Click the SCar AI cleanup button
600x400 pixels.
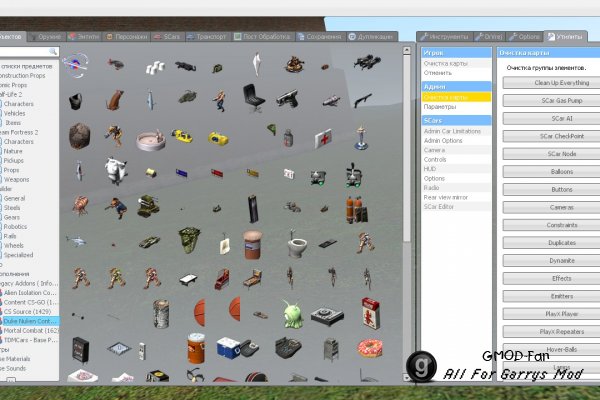pyautogui.click(x=551, y=118)
